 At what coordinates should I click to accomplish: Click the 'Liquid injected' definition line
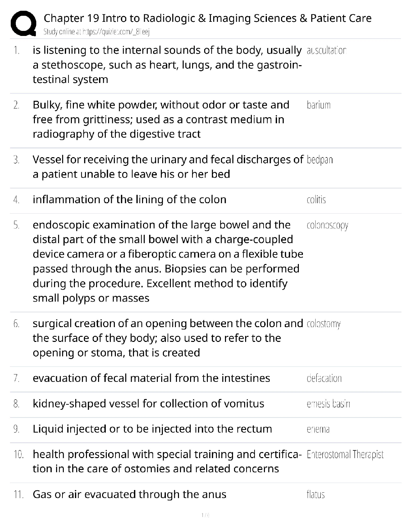[x=152, y=429]
